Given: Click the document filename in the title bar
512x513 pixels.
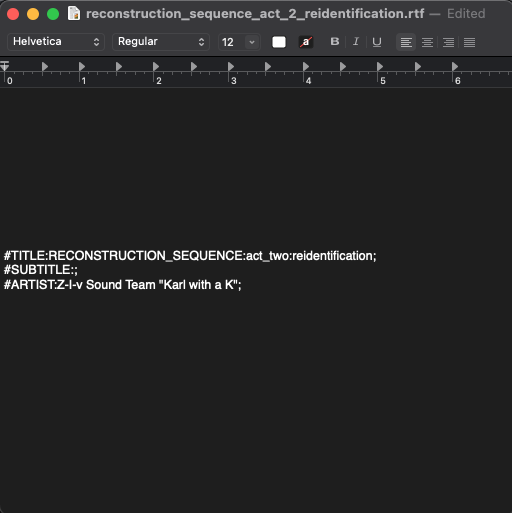Looking at the screenshot, I should [x=255, y=14].
